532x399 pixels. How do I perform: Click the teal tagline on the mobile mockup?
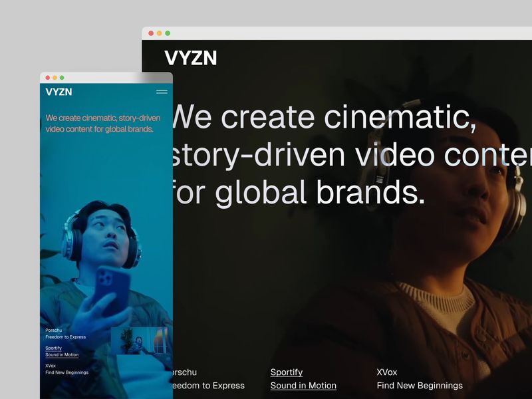(101, 122)
